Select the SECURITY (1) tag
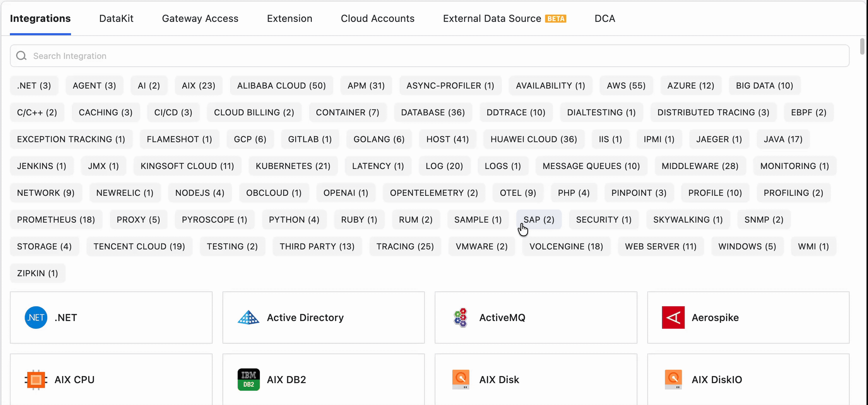 point(604,219)
